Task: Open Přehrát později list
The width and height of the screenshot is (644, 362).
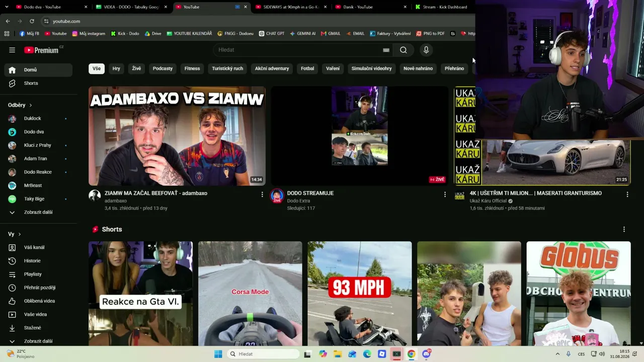Action: pyautogui.click(x=38, y=288)
